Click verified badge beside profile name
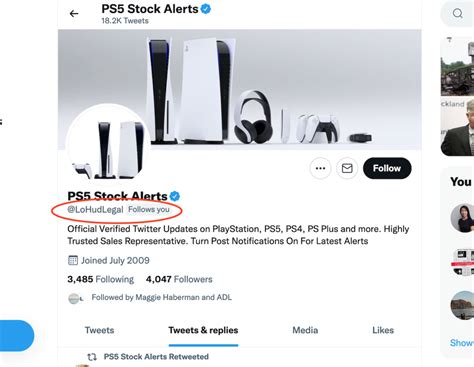 click(175, 196)
